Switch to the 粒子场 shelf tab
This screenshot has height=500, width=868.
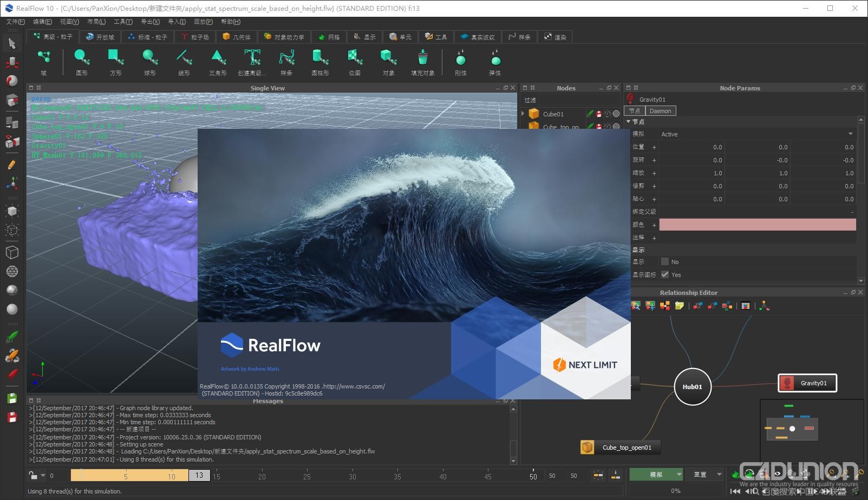(195, 37)
